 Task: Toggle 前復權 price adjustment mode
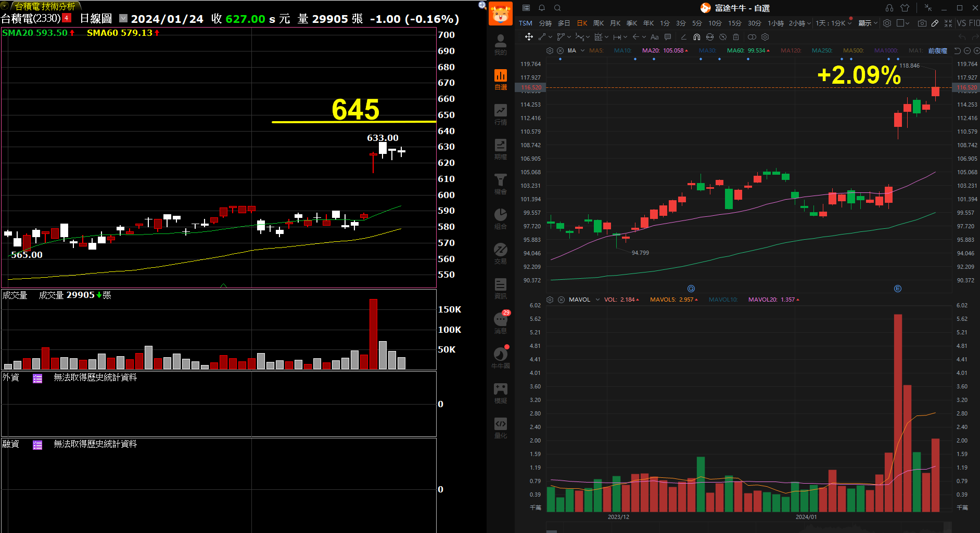click(x=938, y=51)
